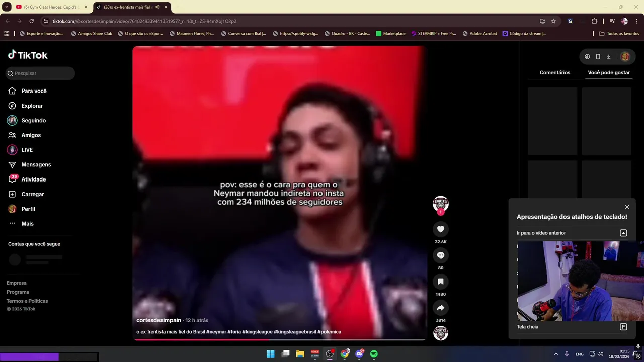Open the Explorar page

(x=25, y=106)
